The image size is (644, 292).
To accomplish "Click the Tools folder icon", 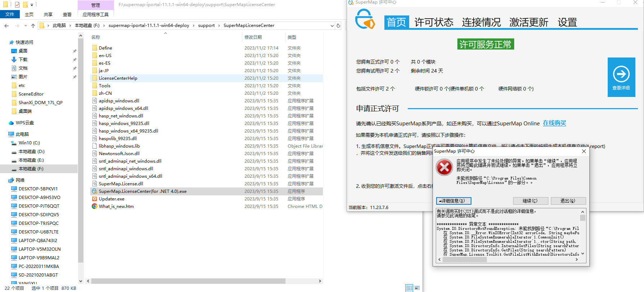I will [95, 86].
